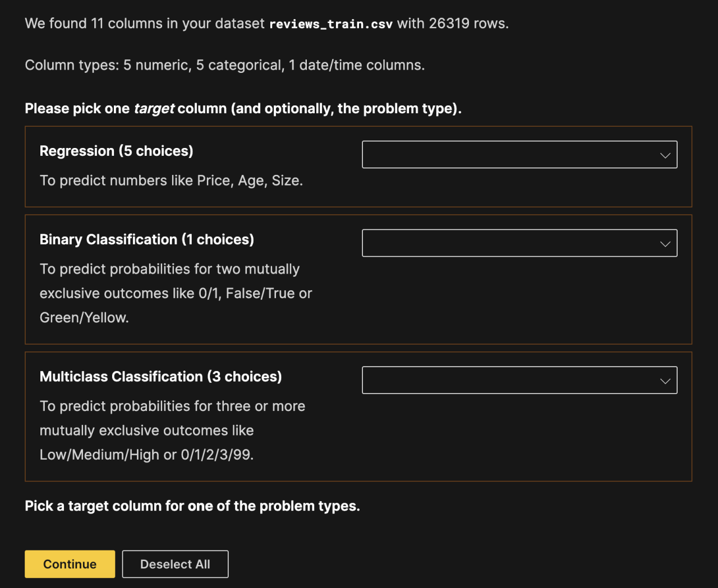Click the chevron on the Regression dropdown

coord(665,155)
